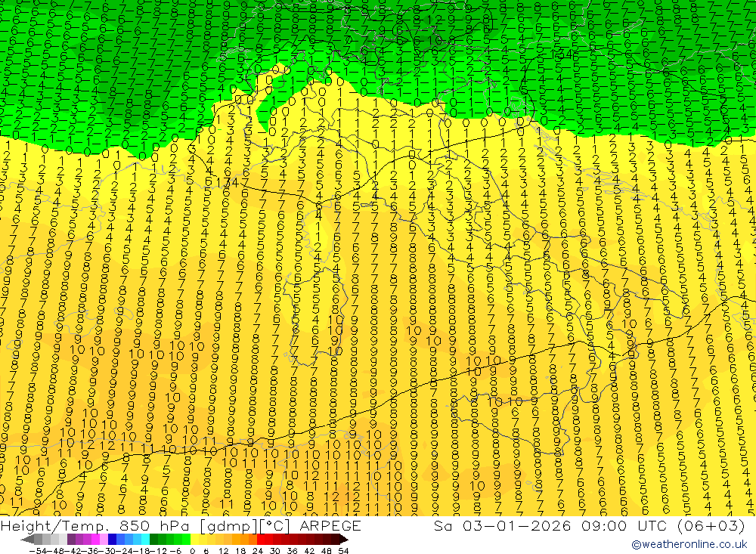Select the red swatch at 24
This screenshot has width=756, height=554.
pyautogui.click(x=261, y=539)
